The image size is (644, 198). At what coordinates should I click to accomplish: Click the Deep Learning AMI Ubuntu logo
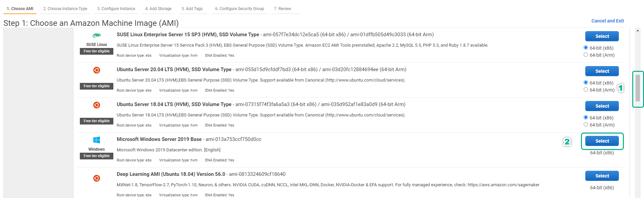(97, 178)
